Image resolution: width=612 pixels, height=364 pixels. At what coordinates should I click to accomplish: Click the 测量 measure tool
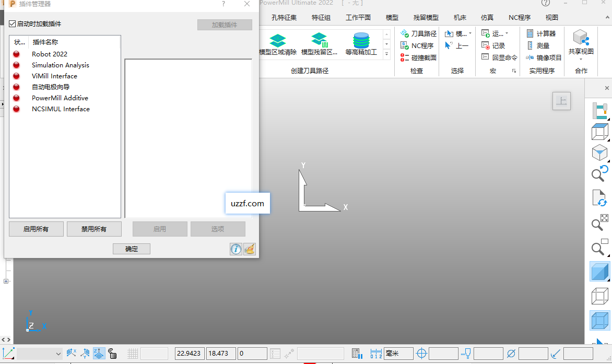click(x=531, y=45)
